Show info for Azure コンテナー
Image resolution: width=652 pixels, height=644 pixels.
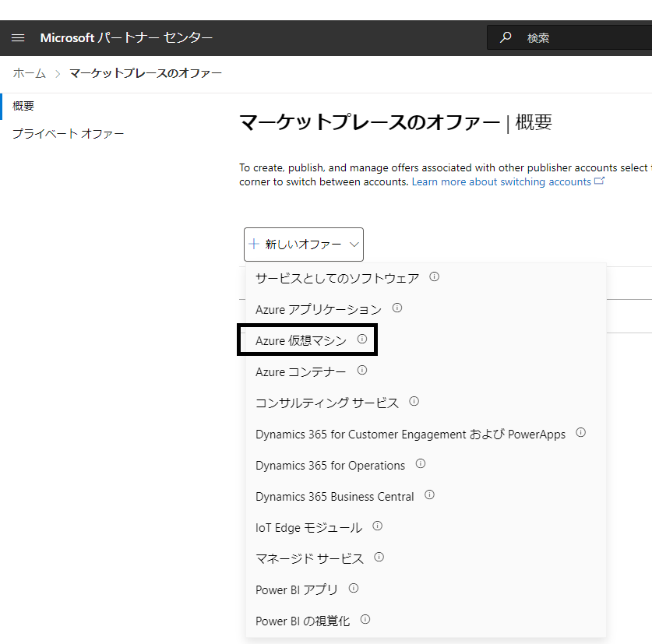click(x=362, y=371)
